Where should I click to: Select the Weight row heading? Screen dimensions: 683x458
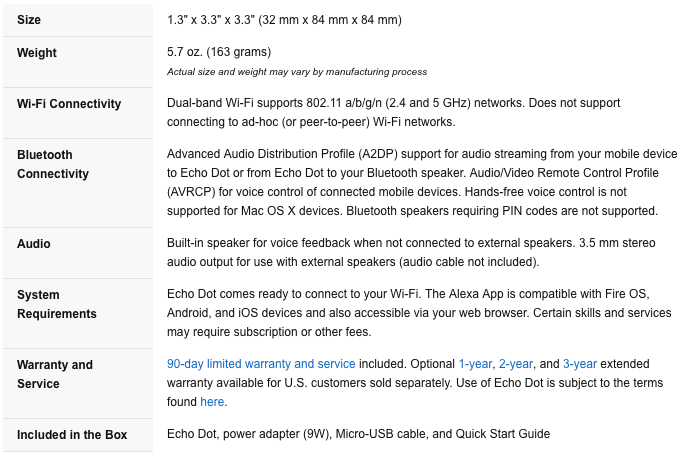[37, 53]
